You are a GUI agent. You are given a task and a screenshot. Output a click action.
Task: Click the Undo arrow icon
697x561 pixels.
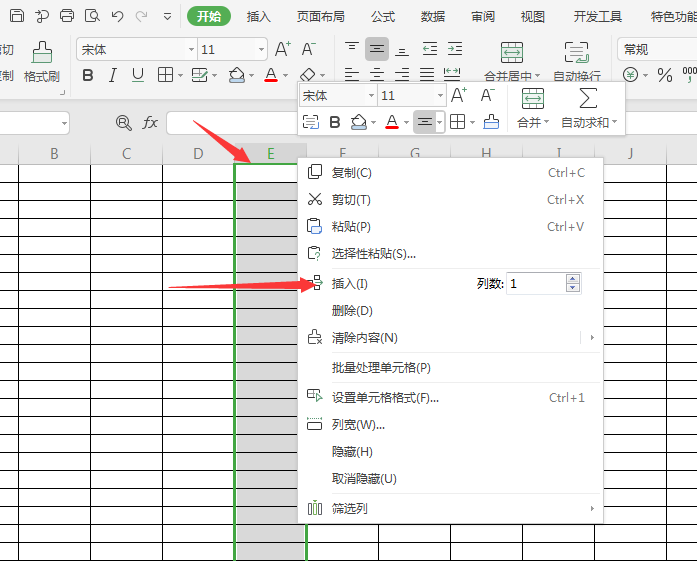(118, 16)
